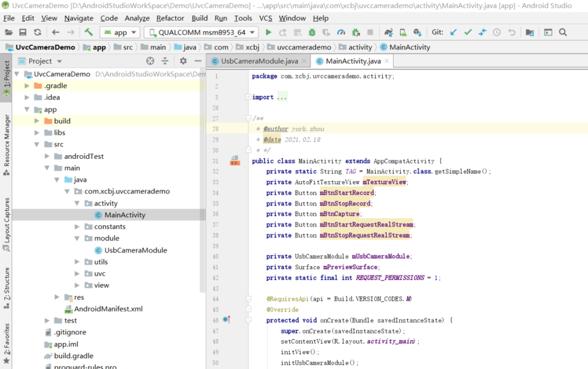Screen dimensions: 588x369
Task: Click the green Run app button
Action: [268, 33]
